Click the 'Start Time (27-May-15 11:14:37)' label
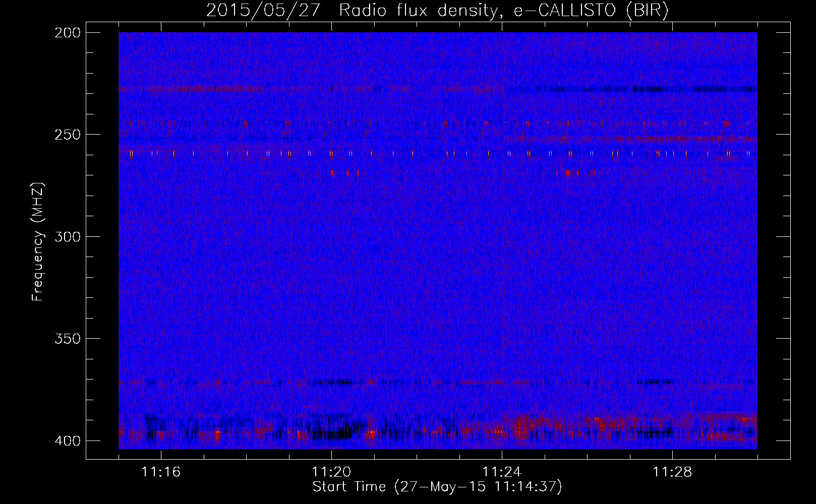The width and height of the screenshot is (816, 504). pyautogui.click(x=437, y=487)
